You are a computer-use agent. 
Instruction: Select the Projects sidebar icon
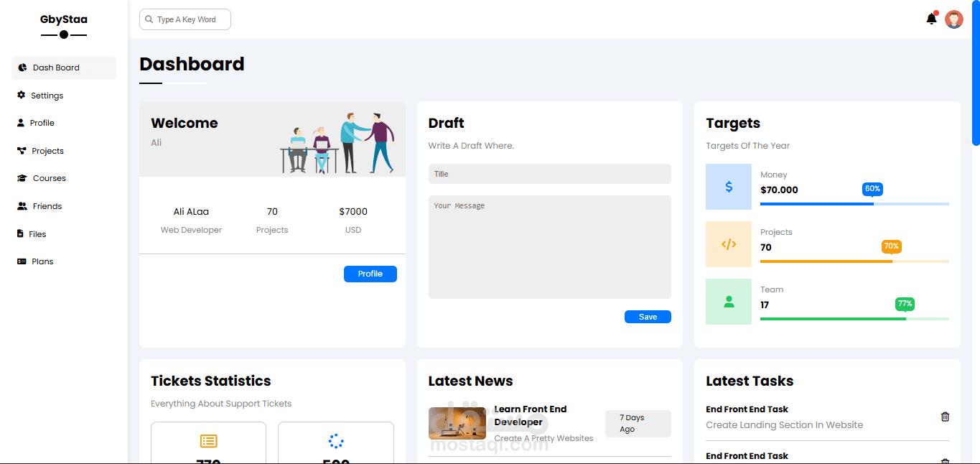(x=21, y=150)
